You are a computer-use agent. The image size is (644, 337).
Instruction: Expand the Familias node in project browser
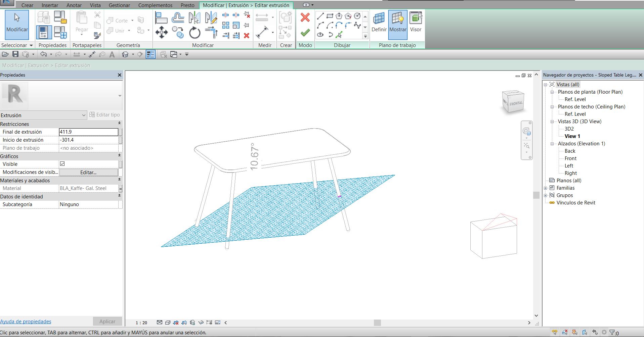click(x=546, y=188)
